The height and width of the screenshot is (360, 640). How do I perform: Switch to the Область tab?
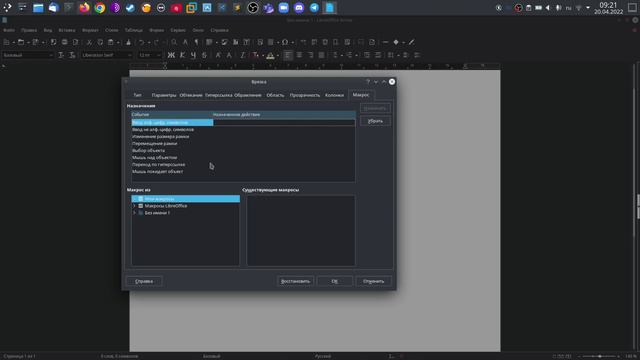click(x=275, y=95)
